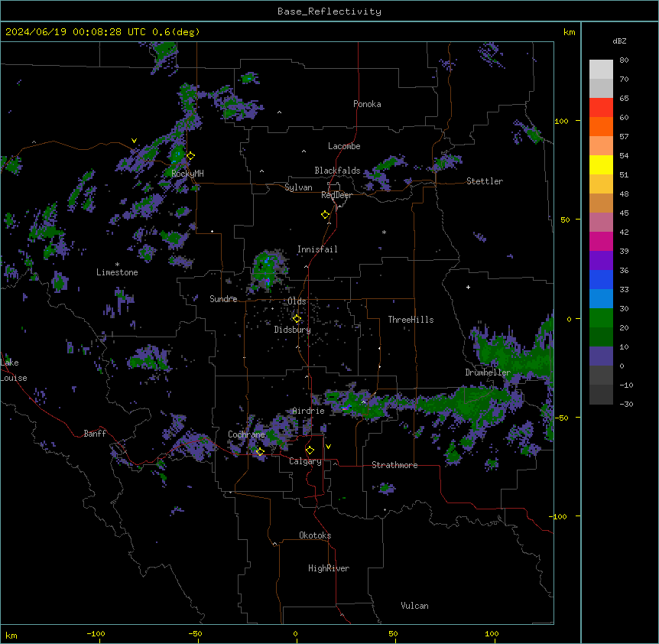Viewport: 659px width, 644px height.
Task: Select the Sylvan label
Action: point(298,187)
